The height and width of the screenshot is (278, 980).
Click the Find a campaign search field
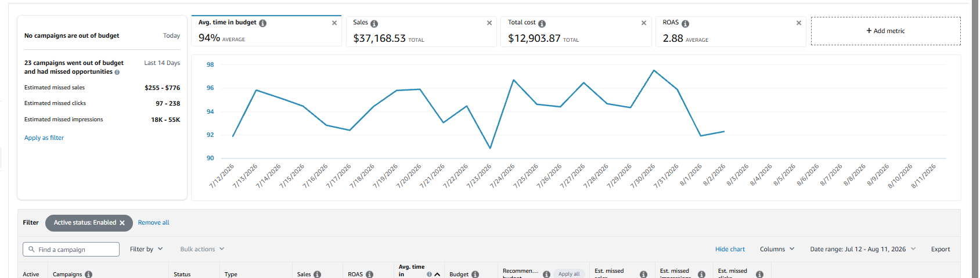tap(71, 250)
